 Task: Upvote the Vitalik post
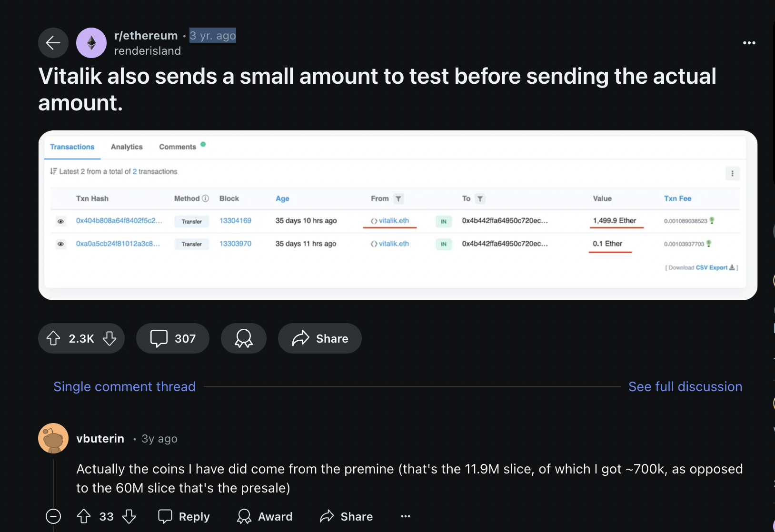click(53, 338)
